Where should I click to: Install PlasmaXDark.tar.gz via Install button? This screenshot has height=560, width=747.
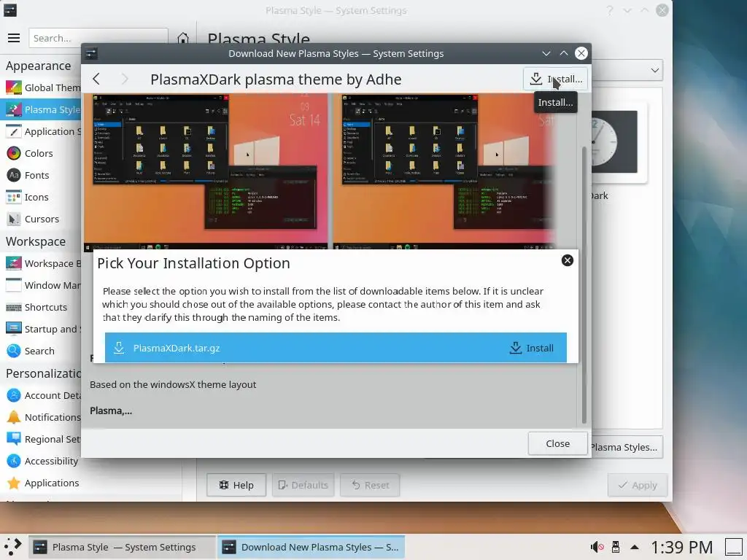(531, 348)
